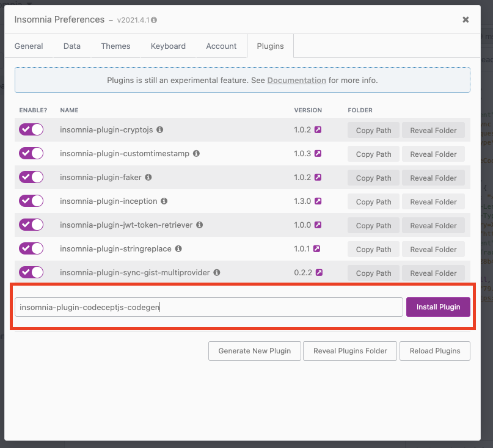
Task: Click Reveal Plugins Folder
Action: [x=350, y=351]
